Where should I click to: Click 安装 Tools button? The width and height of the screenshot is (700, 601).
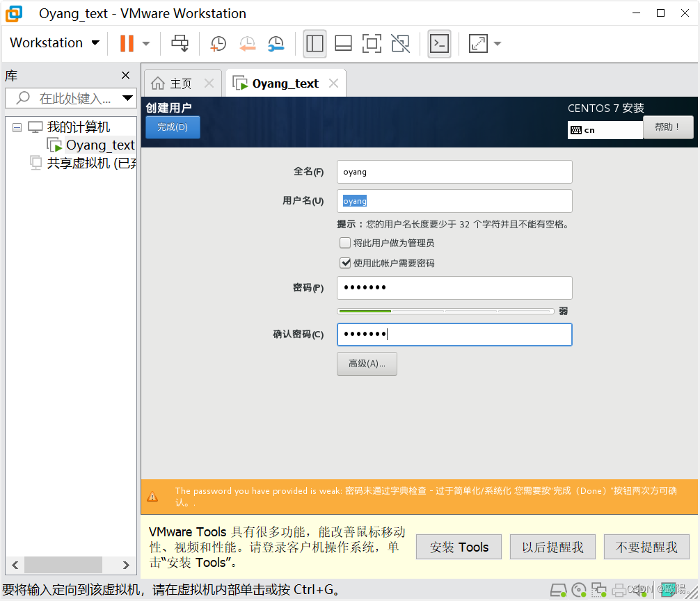click(x=459, y=547)
